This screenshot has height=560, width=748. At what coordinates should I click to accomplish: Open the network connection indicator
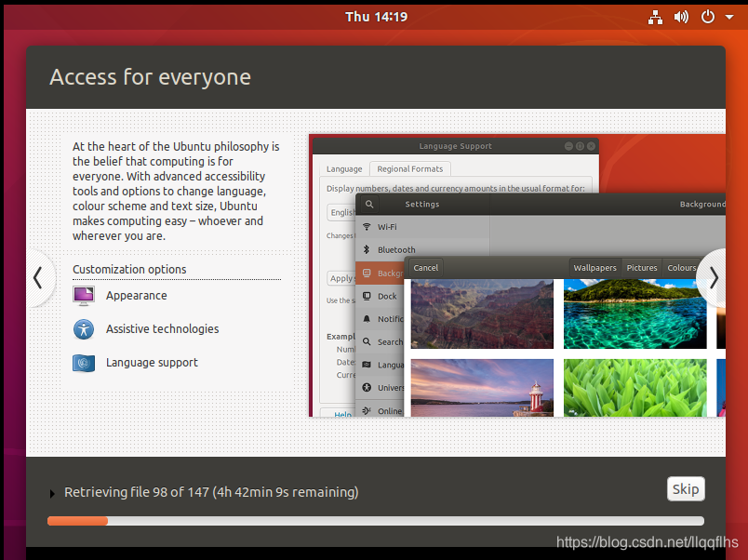[x=655, y=17]
